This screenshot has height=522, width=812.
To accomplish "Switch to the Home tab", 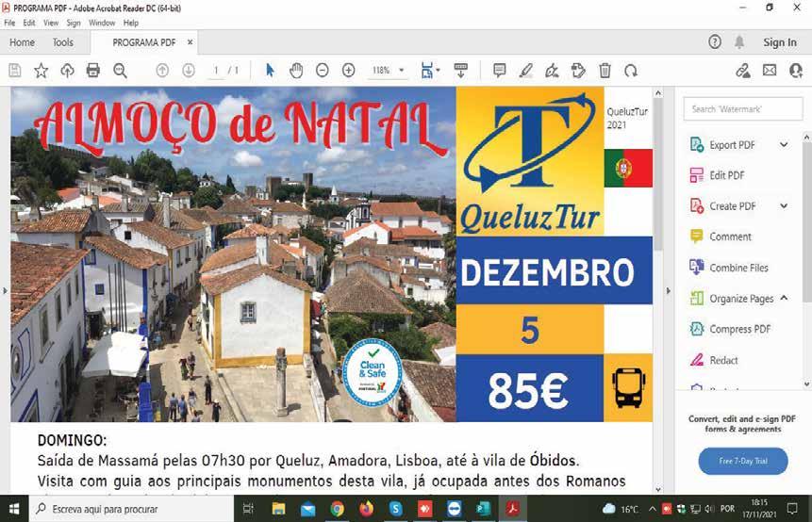I will (x=22, y=42).
